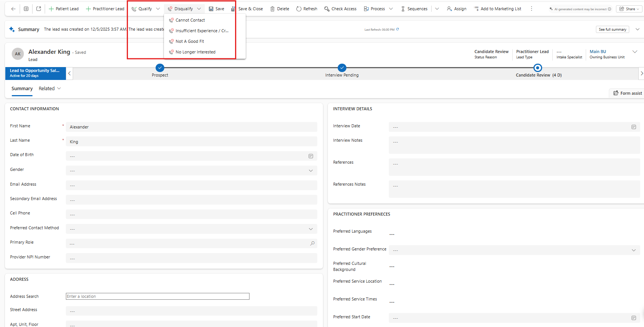Click the Primary Role search icon
Viewport: 644px width, 327px height.
(312, 243)
